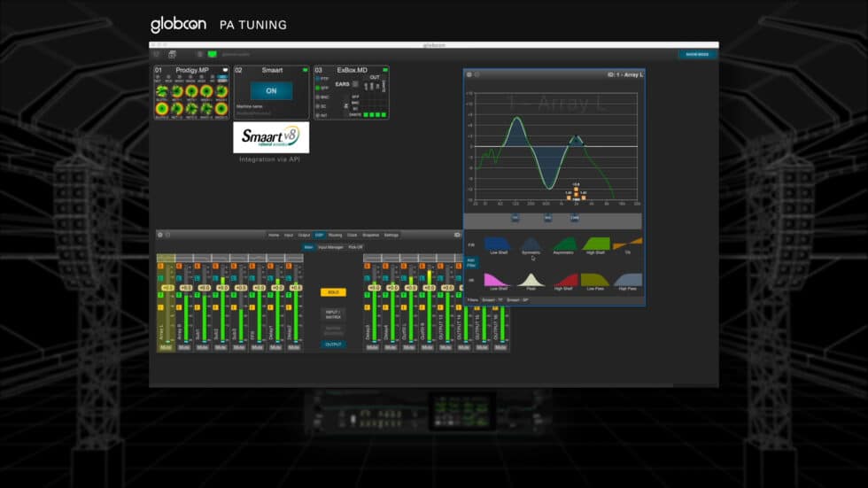Open the Input Manager sub-tab
This screenshot has height=488, width=868.
coord(330,247)
